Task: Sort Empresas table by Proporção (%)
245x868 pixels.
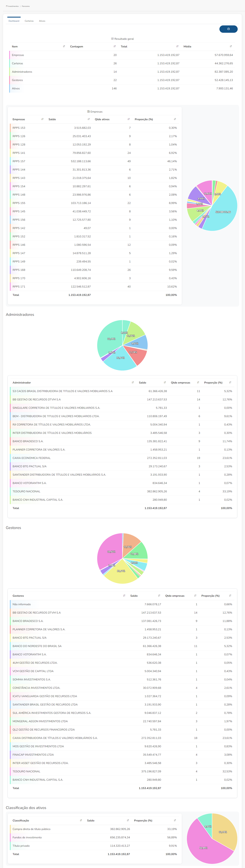Action: pyautogui.click(x=175, y=119)
